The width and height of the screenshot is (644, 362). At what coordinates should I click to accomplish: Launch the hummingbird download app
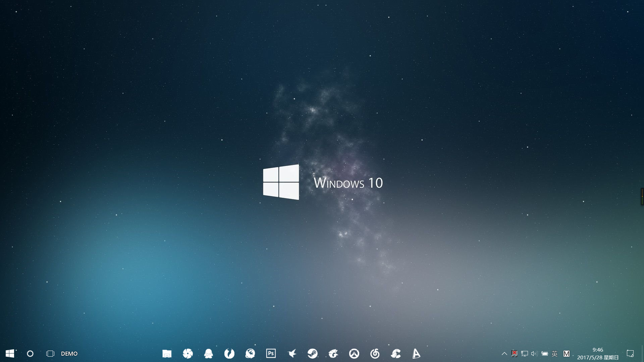292,353
